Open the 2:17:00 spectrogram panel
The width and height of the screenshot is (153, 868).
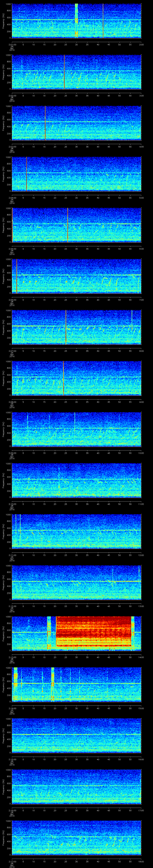coord(76,837)
